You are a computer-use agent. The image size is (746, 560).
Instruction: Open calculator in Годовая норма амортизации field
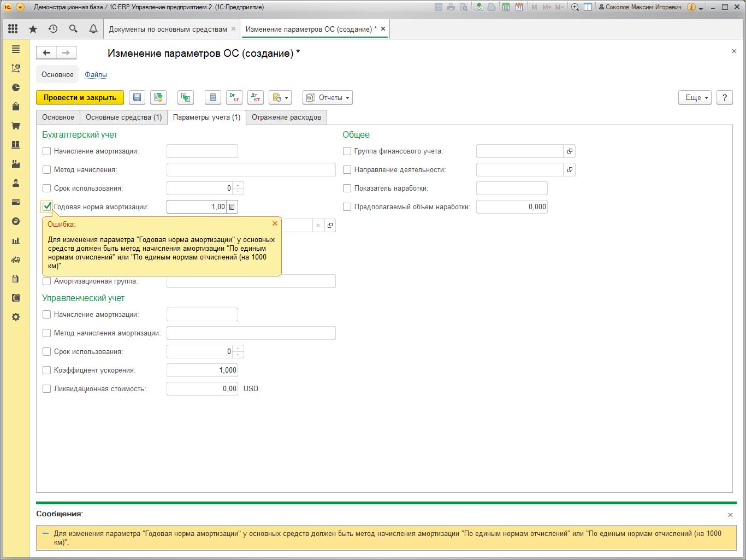tap(232, 207)
